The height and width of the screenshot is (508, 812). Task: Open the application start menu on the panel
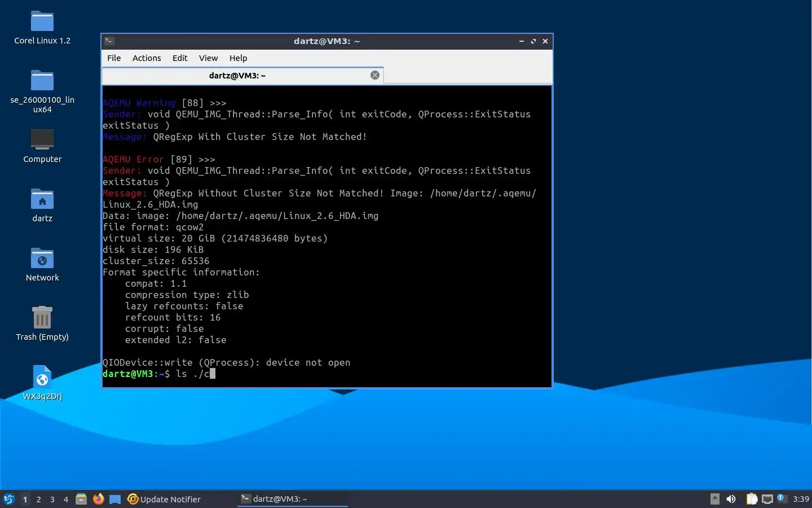click(9, 499)
